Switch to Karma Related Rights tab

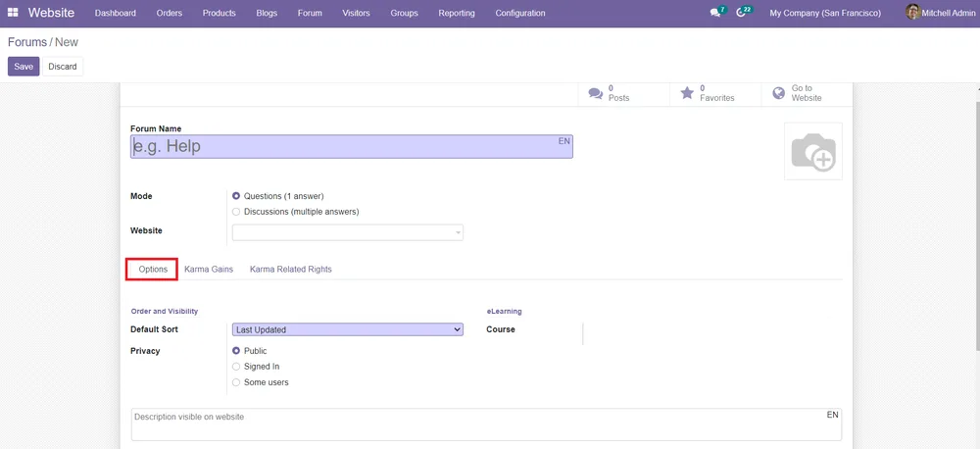point(291,269)
